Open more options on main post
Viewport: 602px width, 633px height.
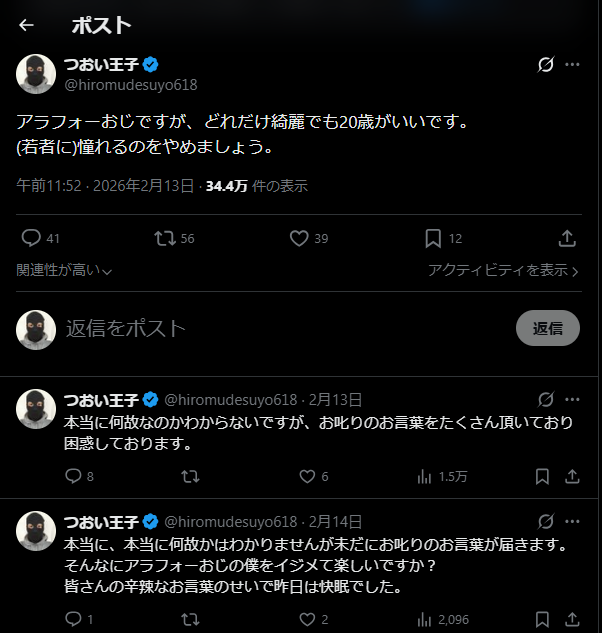(x=573, y=65)
